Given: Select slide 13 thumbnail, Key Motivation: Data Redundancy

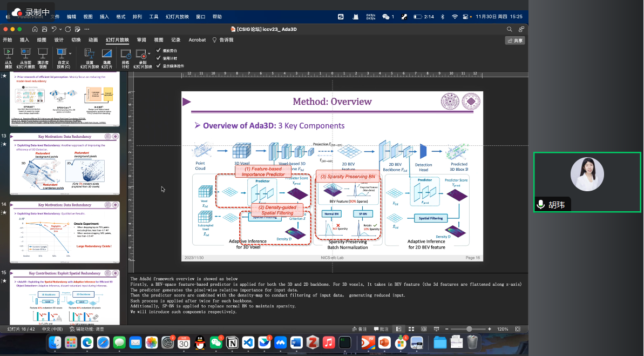Looking at the screenshot, I should (65, 164).
